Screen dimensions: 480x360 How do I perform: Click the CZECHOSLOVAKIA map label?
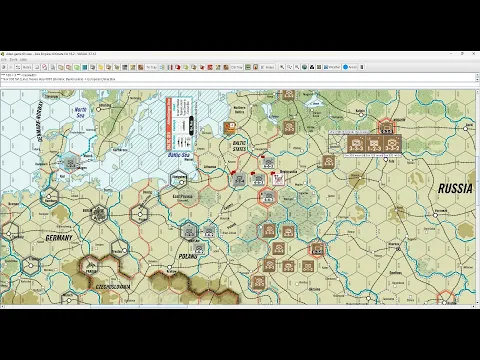113,287
